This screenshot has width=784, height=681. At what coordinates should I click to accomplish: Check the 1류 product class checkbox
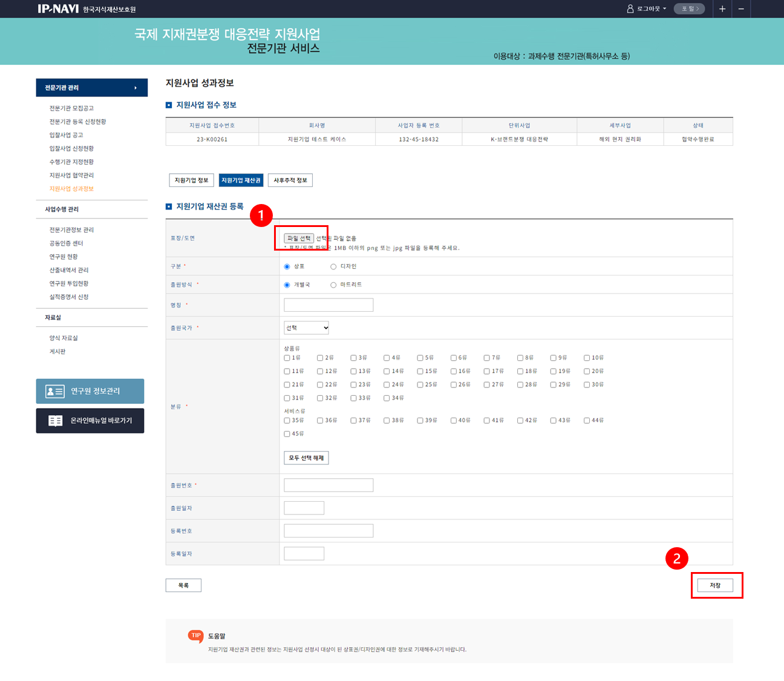point(287,358)
